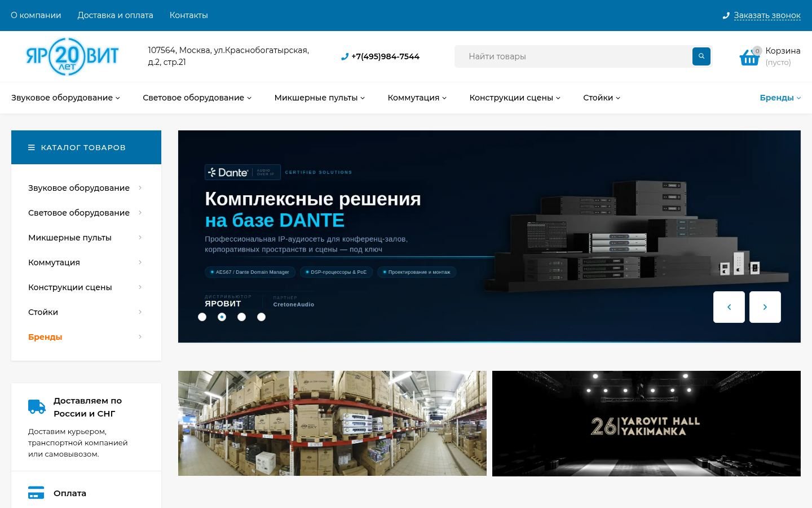The image size is (812, 508).
Task: Expand sidebar Микшерные пульты arrow
Action: tap(140, 238)
